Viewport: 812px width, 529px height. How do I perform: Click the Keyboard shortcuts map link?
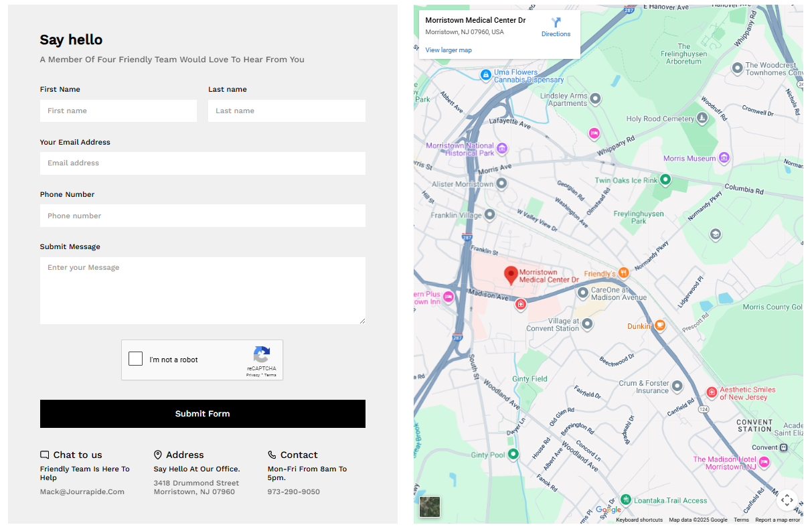pyautogui.click(x=639, y=520)
